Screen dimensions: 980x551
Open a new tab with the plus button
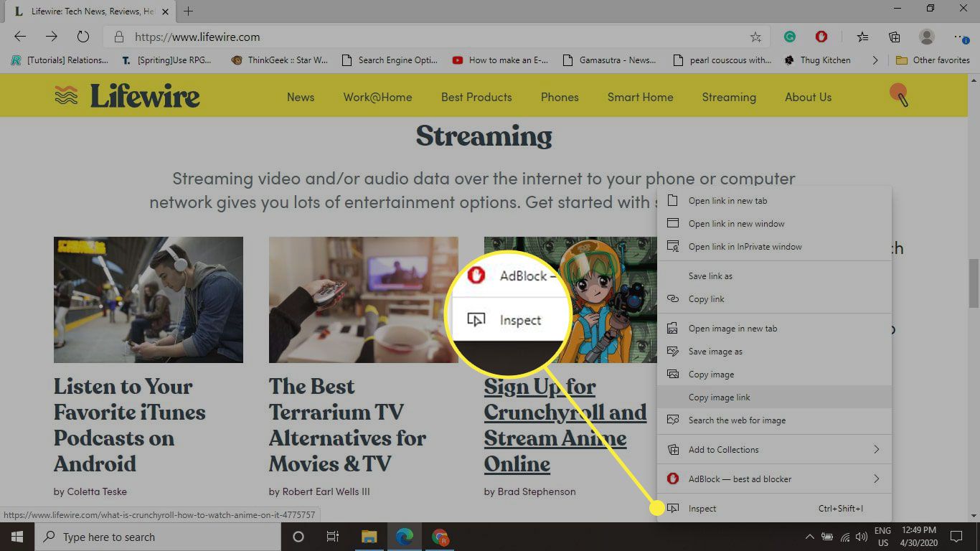(x=189, y=11)
